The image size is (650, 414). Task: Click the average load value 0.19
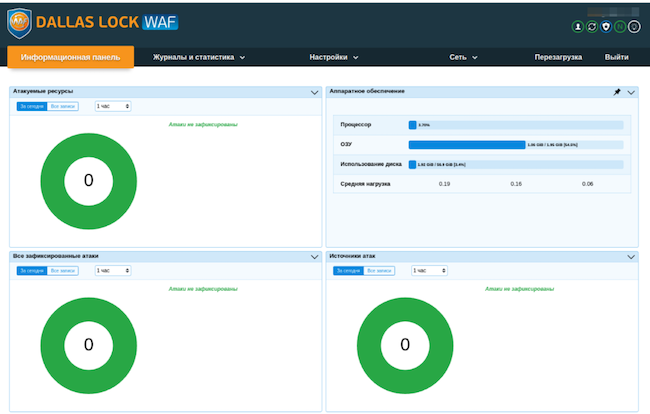click(x=444, y=184)
